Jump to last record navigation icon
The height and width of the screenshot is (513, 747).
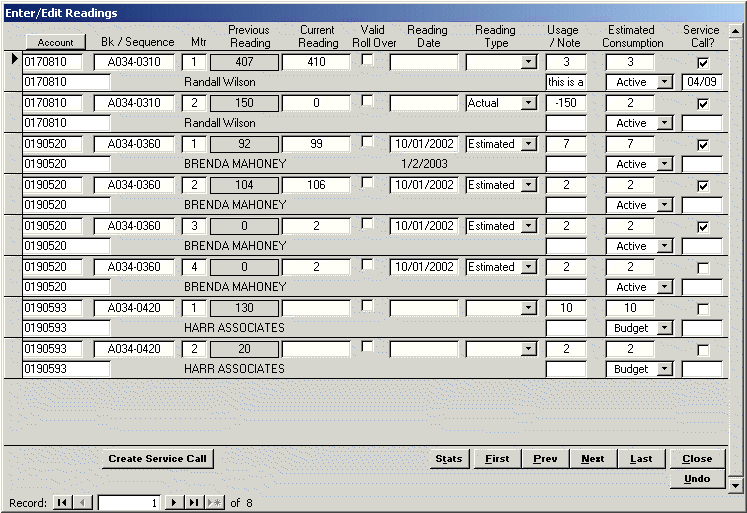[x=193, y=503]
